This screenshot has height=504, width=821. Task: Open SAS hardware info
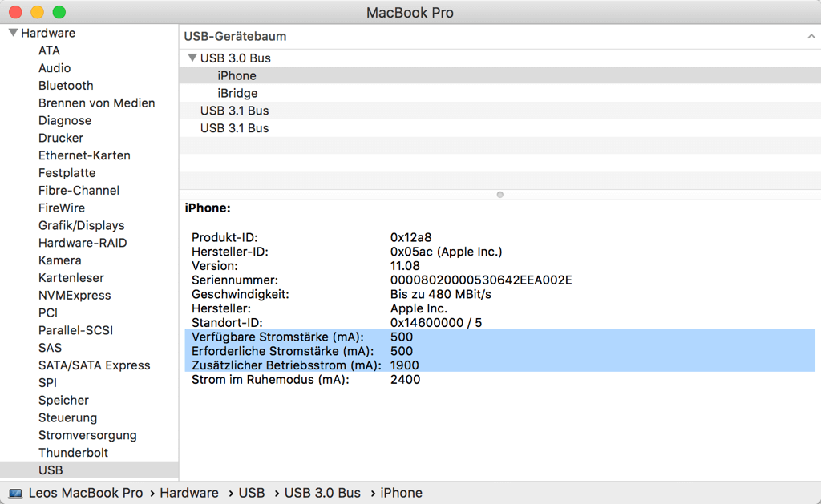(x=51, y=348)
